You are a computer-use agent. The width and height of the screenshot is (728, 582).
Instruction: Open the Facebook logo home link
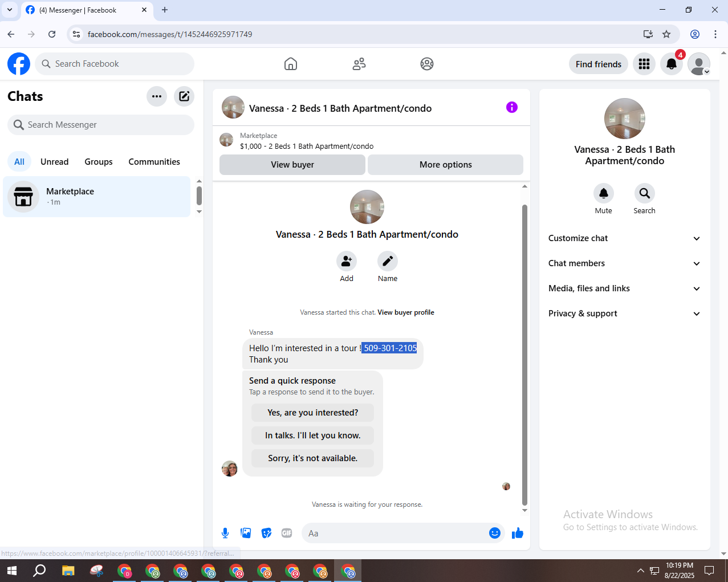click(19, 64)
